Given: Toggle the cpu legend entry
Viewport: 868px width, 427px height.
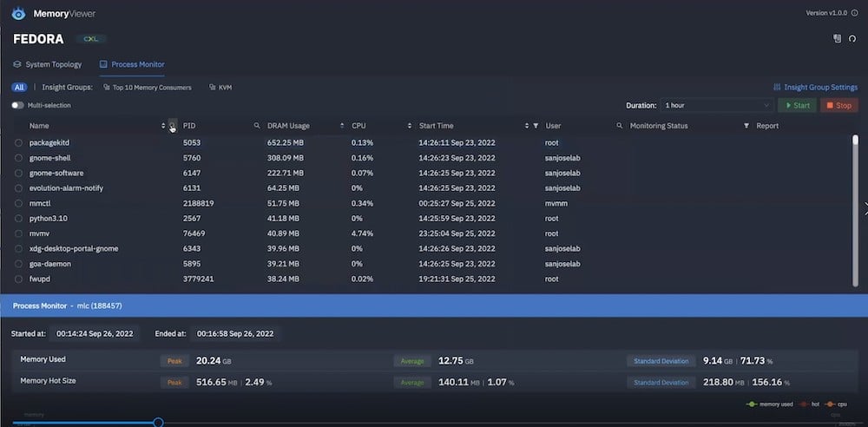Looking at the screenshot, I should 837,404.
